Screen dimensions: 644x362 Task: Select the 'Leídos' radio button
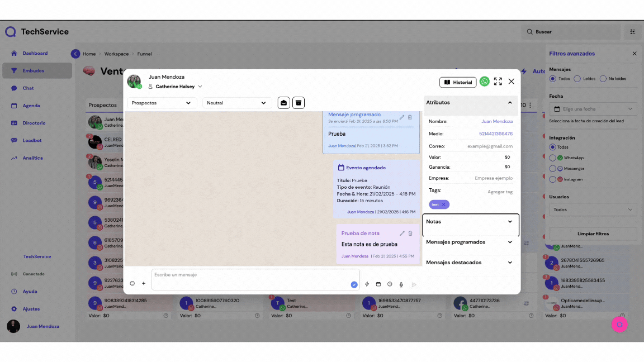(577, 79)
